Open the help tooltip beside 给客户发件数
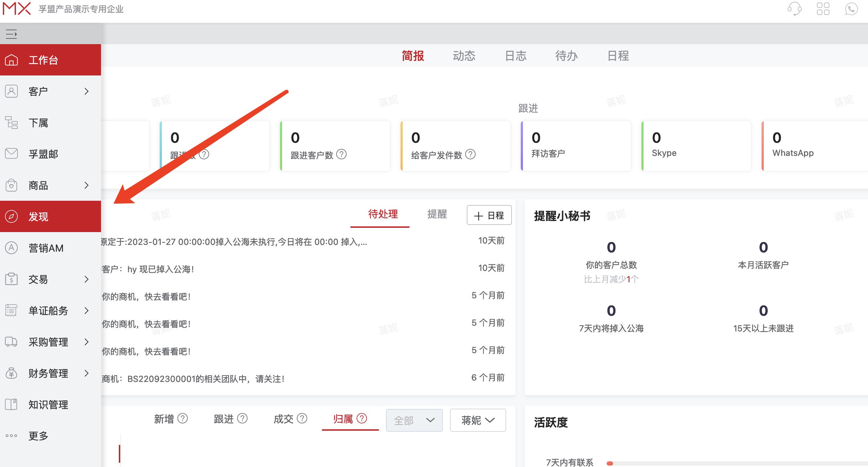Viewport: 868px width, 467px height. click(x=470, y=154)
